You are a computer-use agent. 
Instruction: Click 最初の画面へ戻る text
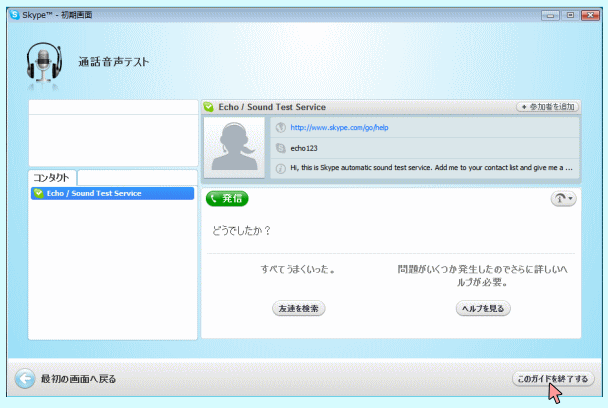79,379
